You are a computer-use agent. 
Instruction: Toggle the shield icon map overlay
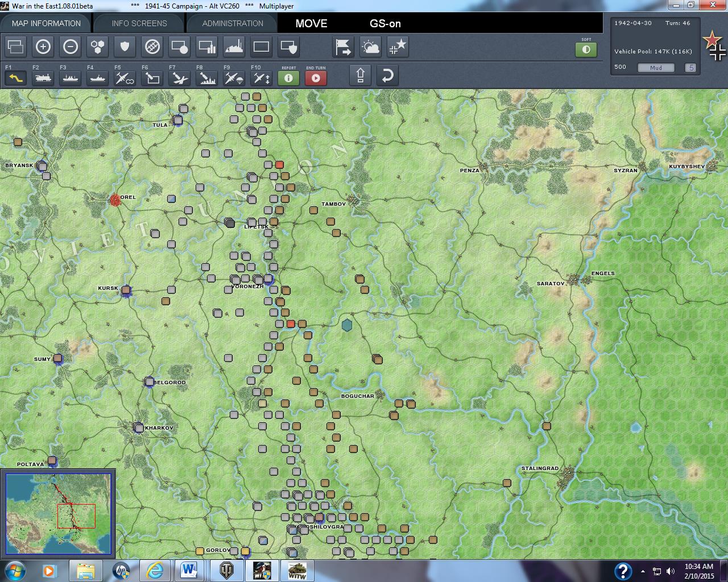point(125,47)
